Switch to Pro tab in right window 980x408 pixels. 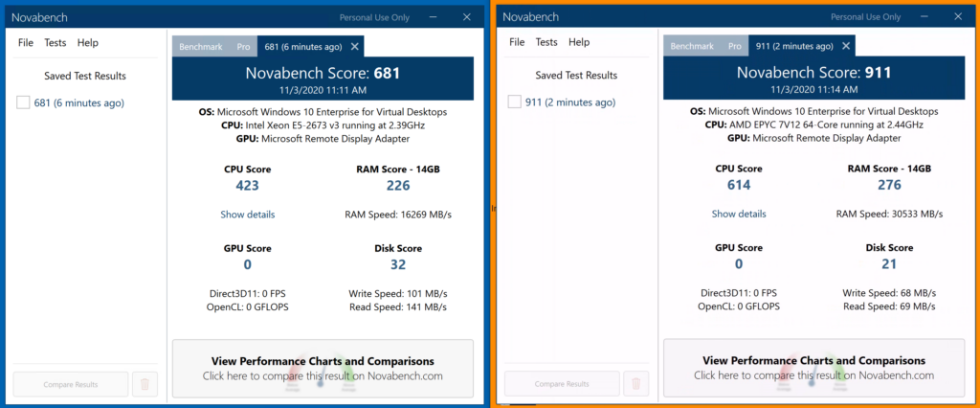[734, 46]
